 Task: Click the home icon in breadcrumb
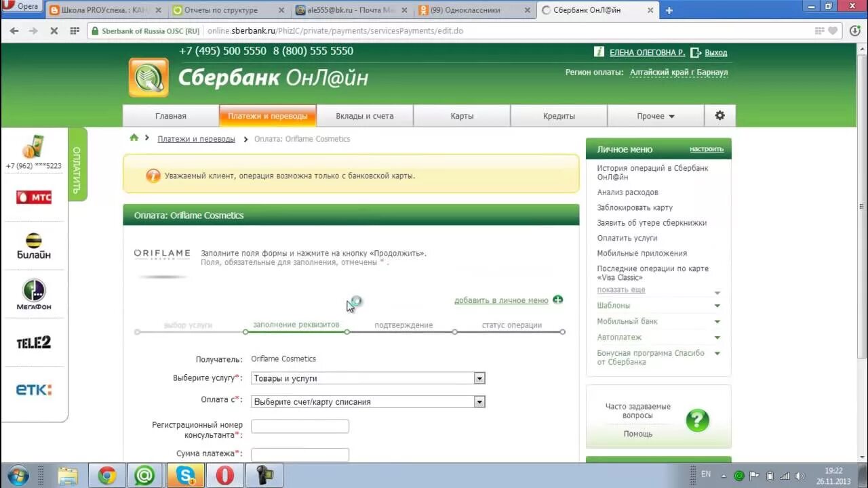134,138
